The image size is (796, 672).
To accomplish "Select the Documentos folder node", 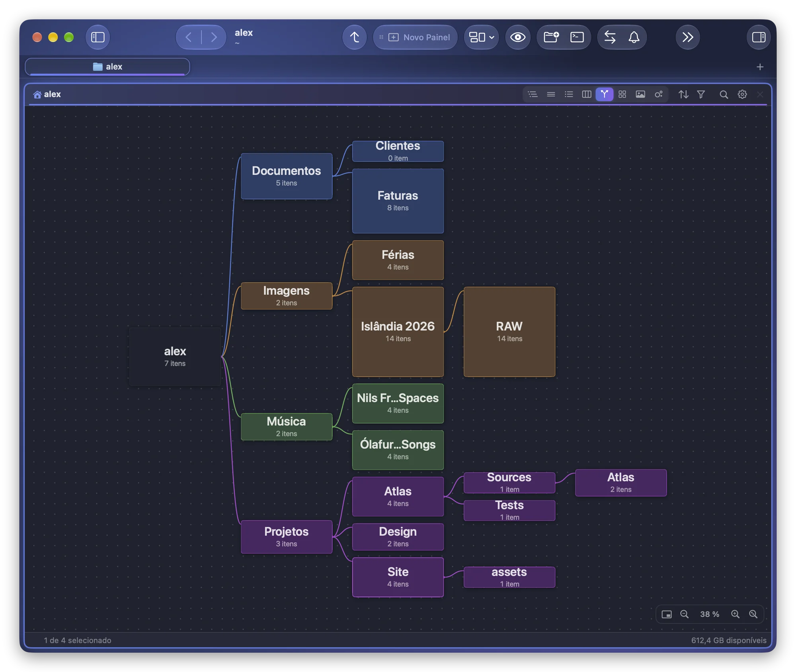I will (x=287, y=176).
